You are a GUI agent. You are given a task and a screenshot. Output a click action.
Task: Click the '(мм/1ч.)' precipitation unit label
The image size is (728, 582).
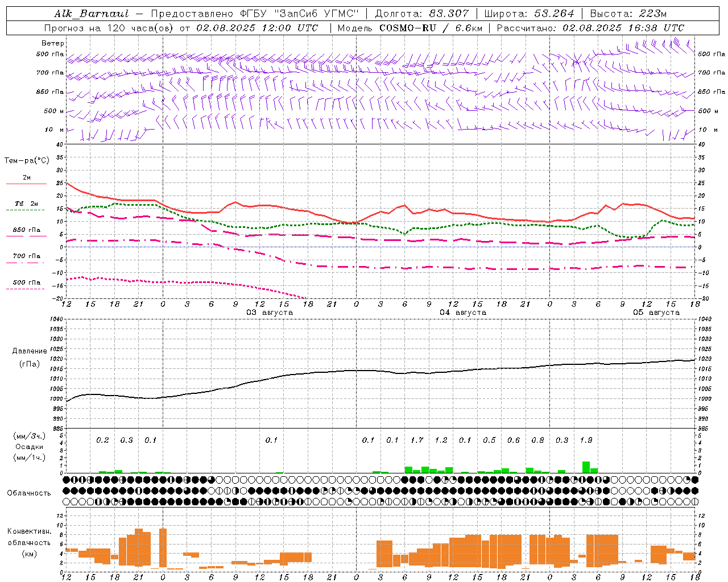(30, 458)
